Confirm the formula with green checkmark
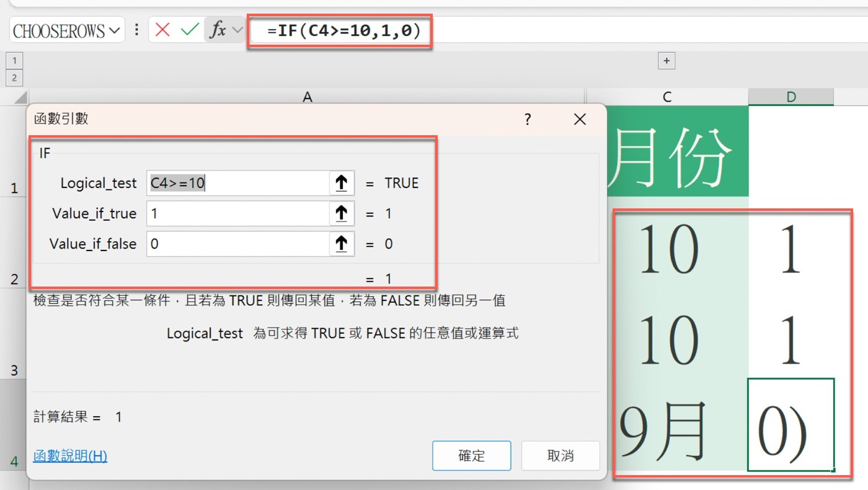The width and height of the screenshot is (868, 490). [190, 30]
